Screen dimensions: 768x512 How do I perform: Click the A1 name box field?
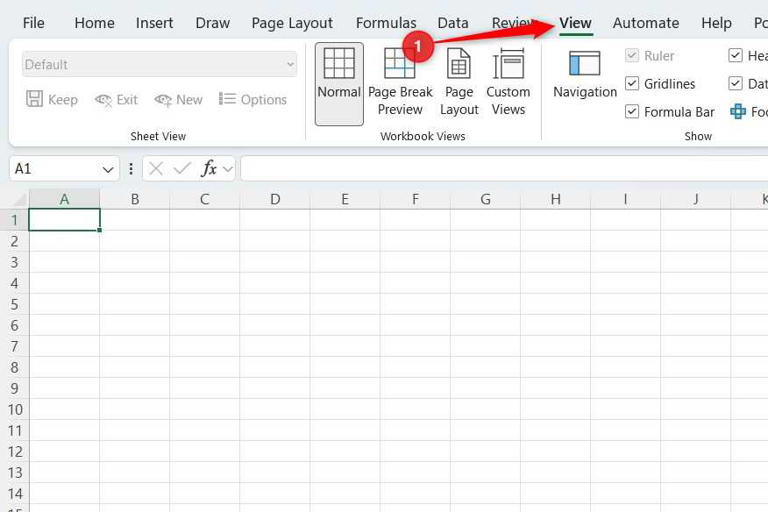click(56, 169)
